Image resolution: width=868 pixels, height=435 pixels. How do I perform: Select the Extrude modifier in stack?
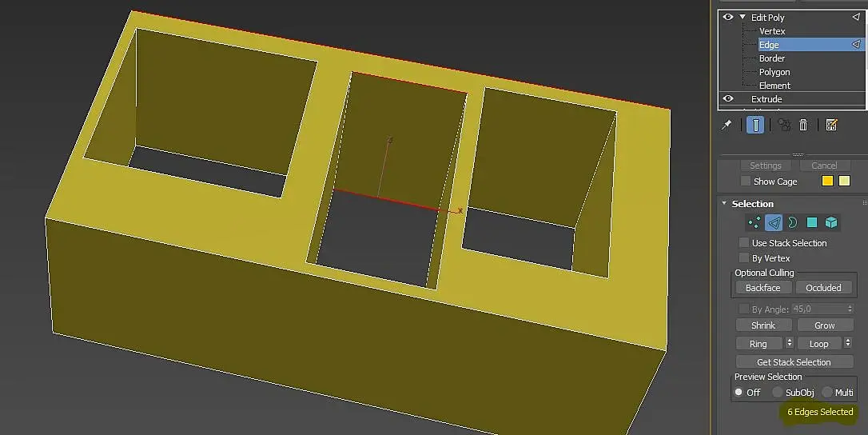point(766,98)
